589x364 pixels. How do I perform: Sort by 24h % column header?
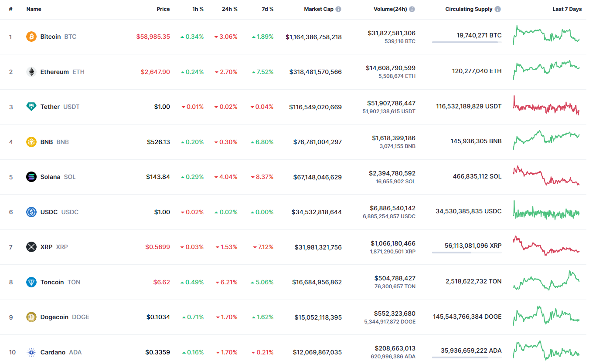[x=229, y=9]
